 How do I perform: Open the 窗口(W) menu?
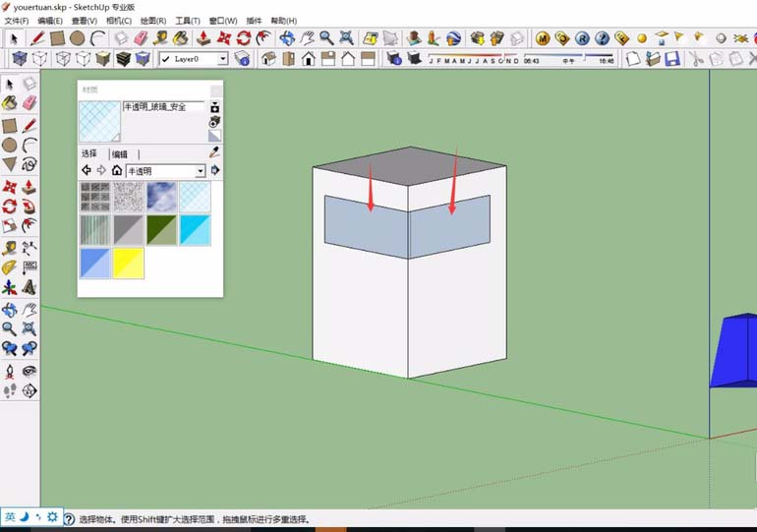223,21
